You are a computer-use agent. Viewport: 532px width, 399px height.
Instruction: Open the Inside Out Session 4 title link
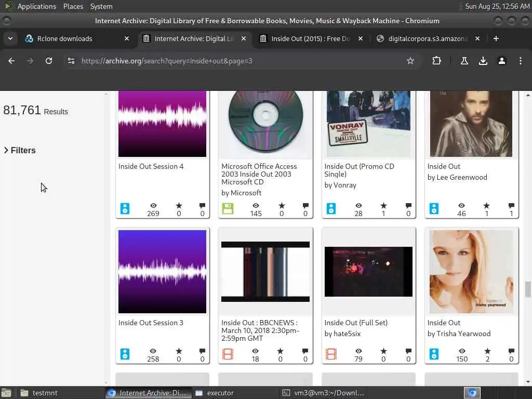coord(151,166)
